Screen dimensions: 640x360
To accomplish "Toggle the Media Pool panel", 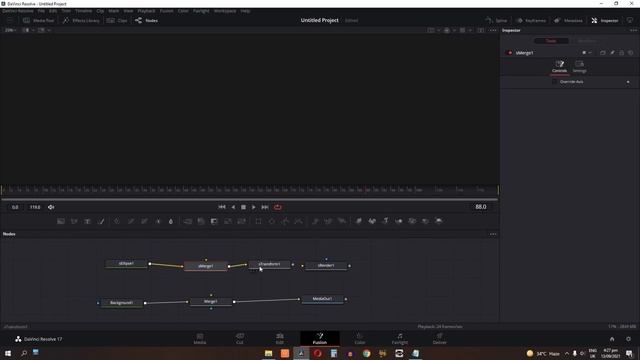I will 38,20.
